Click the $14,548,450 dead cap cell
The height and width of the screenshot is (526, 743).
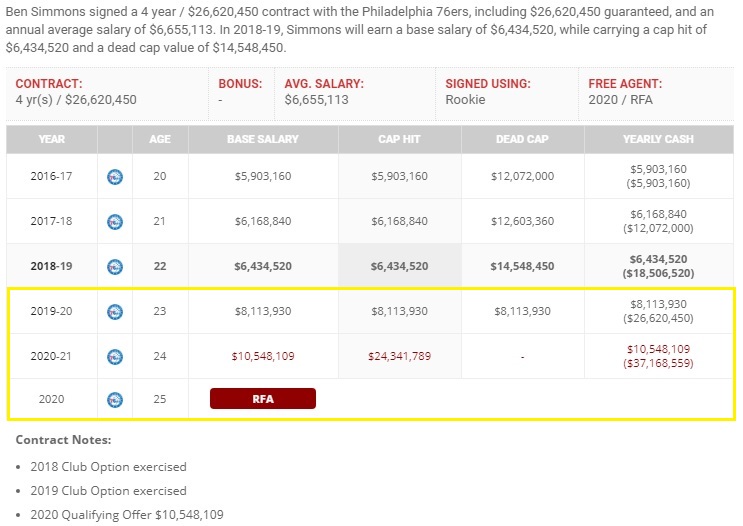point(522,267)
